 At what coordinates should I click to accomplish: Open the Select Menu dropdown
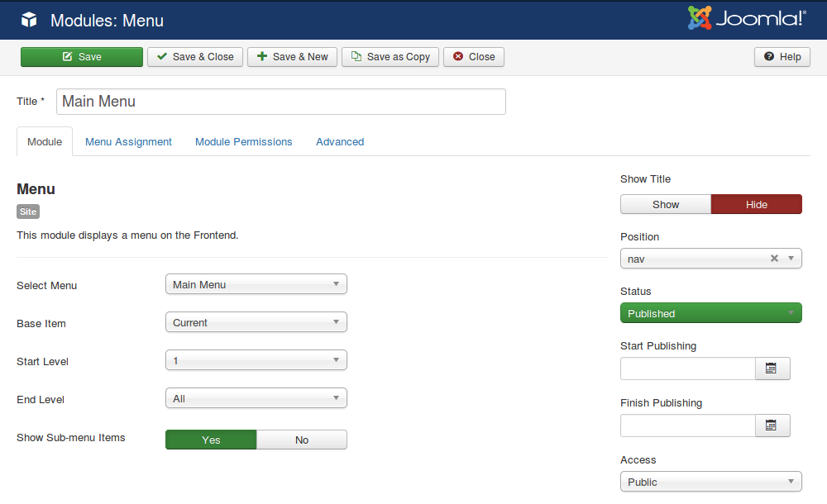click(256, 285)
